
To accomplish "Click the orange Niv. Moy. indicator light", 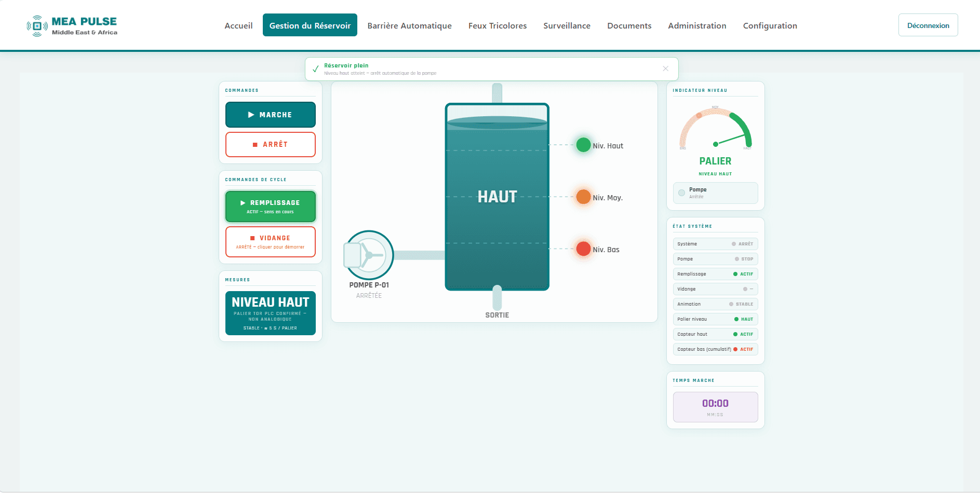I will point(583,197).
